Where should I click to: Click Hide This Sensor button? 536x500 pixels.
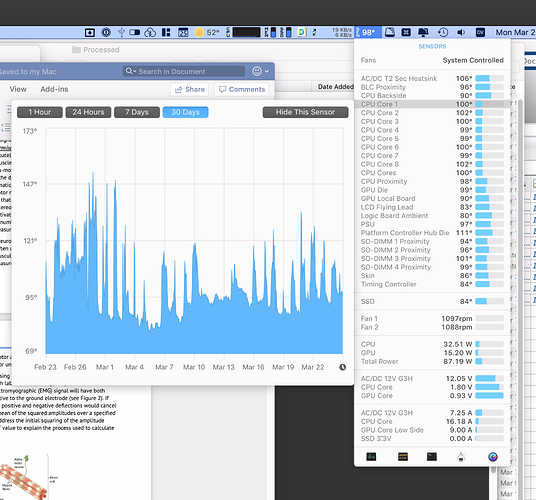point(305,112)
